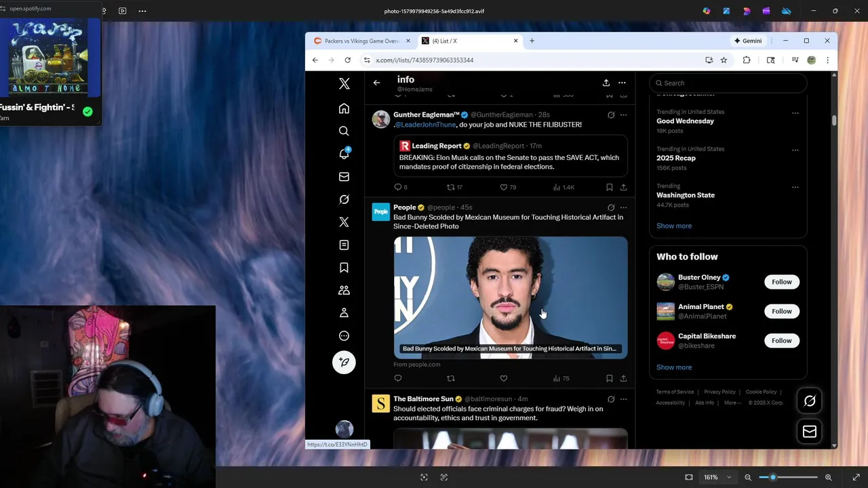The image size is (868, 488).
Task: Click the Chrome address bar URL
Action: coord(425,60)
